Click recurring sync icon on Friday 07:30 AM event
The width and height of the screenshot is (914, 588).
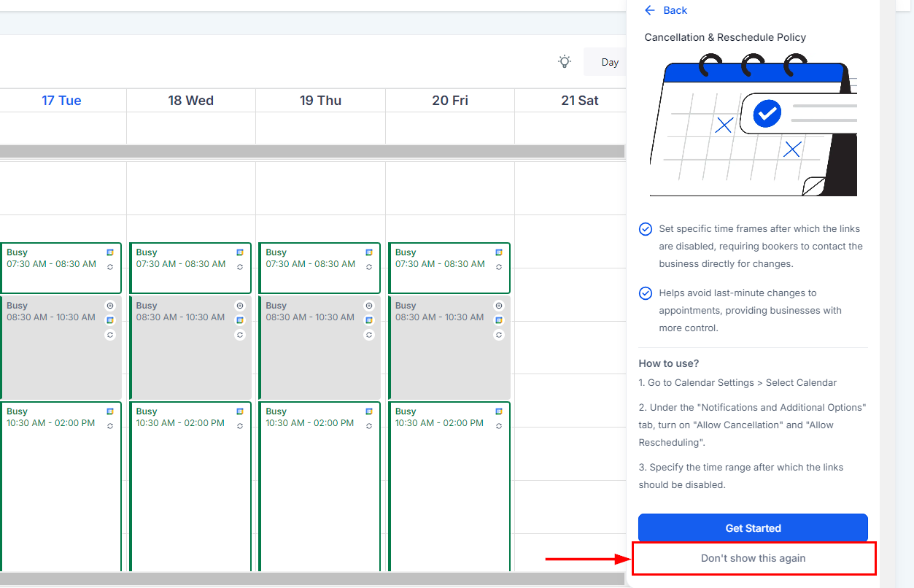pos(499,267)
